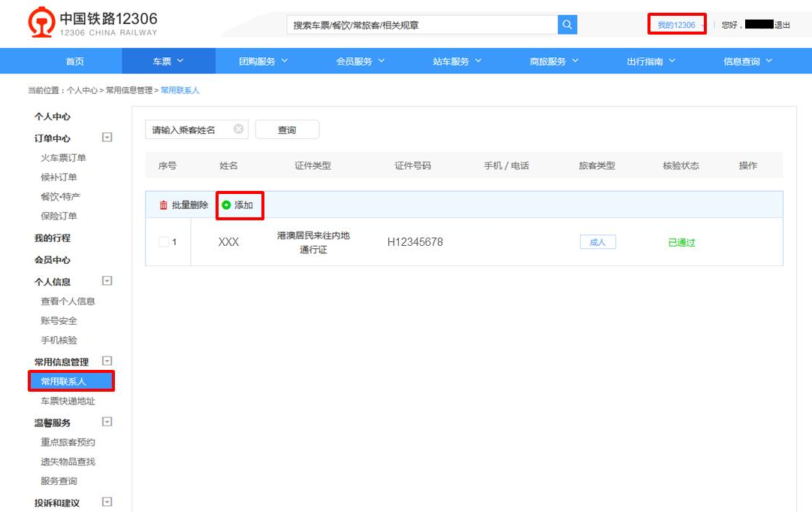
Task: Open the 车票 navigation menu
Action: (x=168, y=62)
